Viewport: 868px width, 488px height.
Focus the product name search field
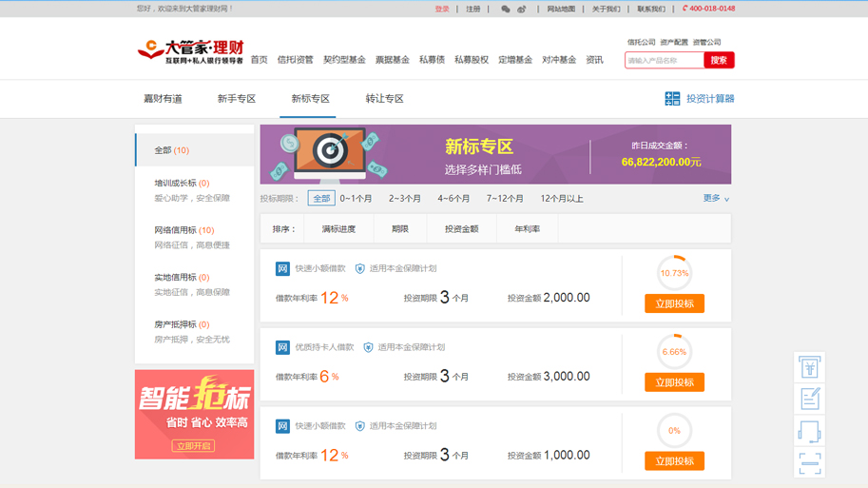click(665, 60)
